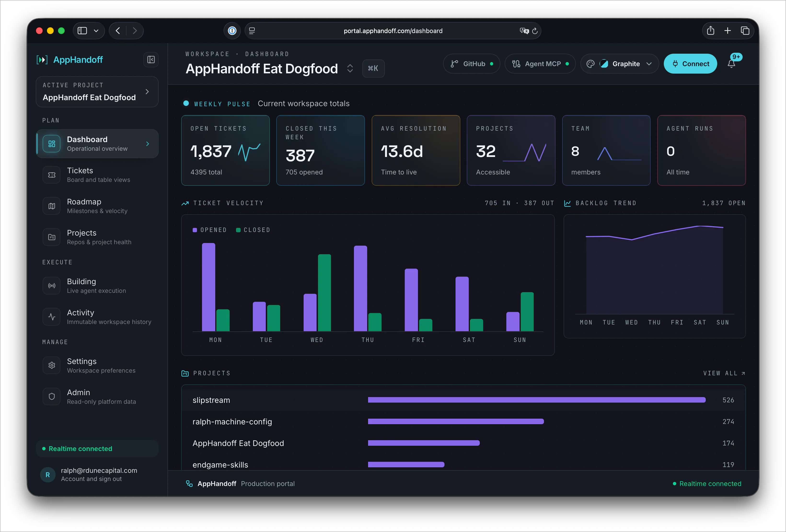
Task: Select Projects in the sidebar
Action: [97, 237]
